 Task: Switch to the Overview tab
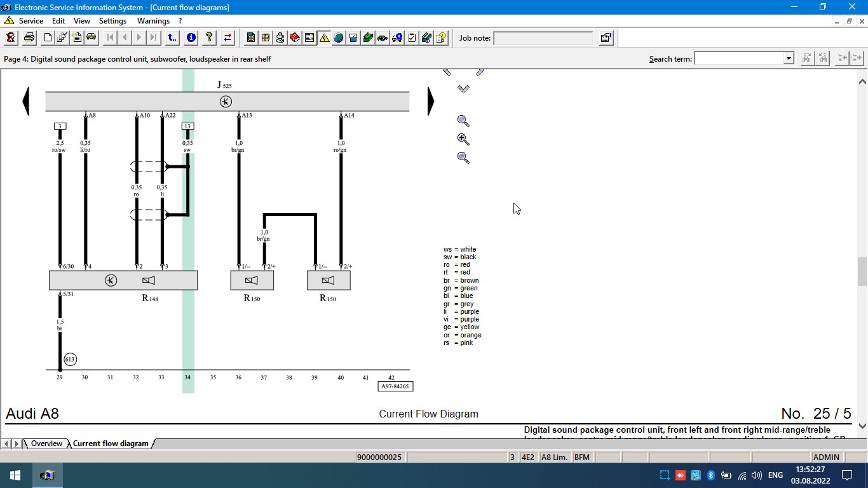(x=46, y=444)
